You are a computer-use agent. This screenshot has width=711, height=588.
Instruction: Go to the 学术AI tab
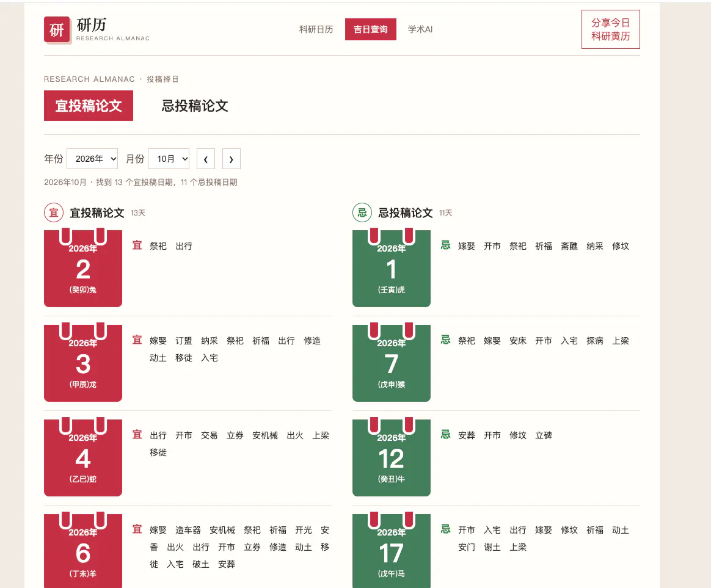pos(420,29)
